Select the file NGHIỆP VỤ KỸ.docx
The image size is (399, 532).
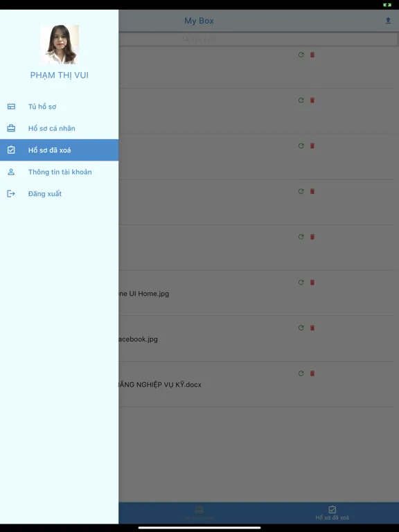(160, 384)
